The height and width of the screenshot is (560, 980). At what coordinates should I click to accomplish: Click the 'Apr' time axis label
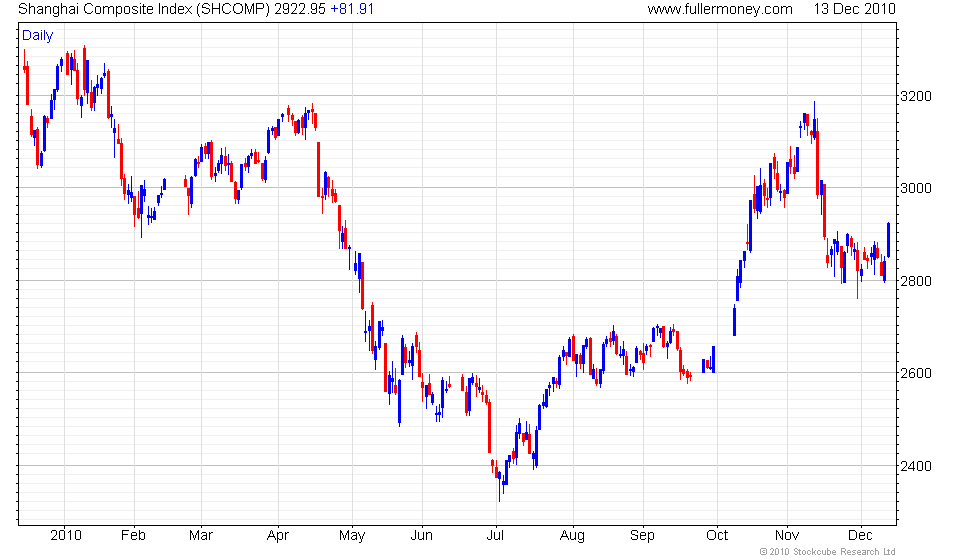coord(278,536)
